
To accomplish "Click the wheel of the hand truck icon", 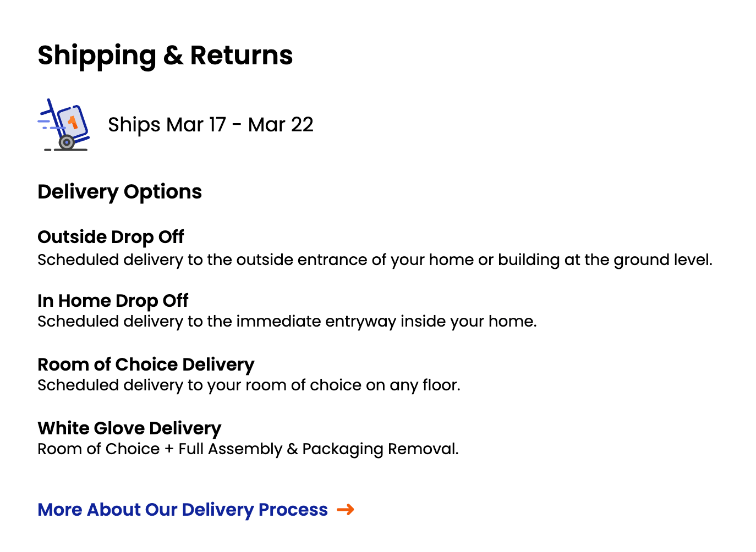I will 67,142.
